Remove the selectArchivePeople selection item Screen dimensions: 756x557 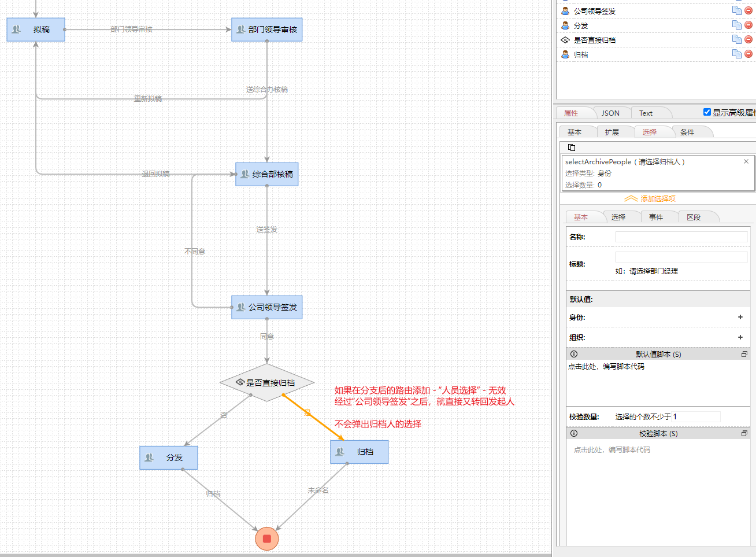pos(746,161)
